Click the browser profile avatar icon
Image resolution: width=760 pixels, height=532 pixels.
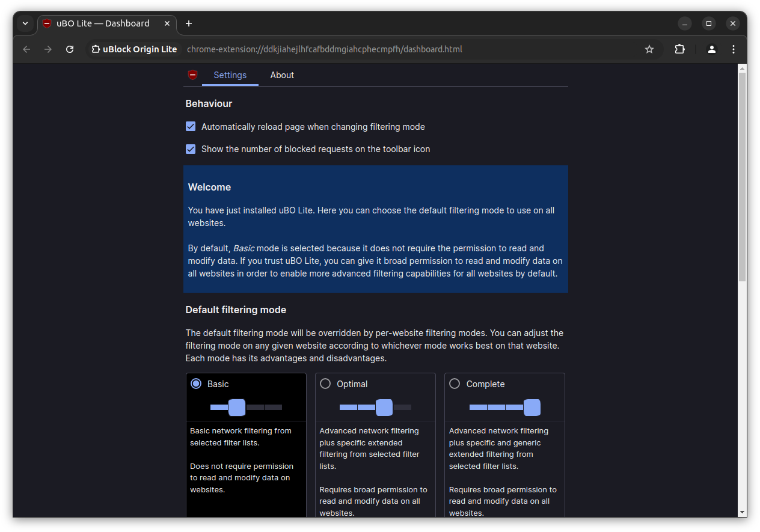point(711,49)
